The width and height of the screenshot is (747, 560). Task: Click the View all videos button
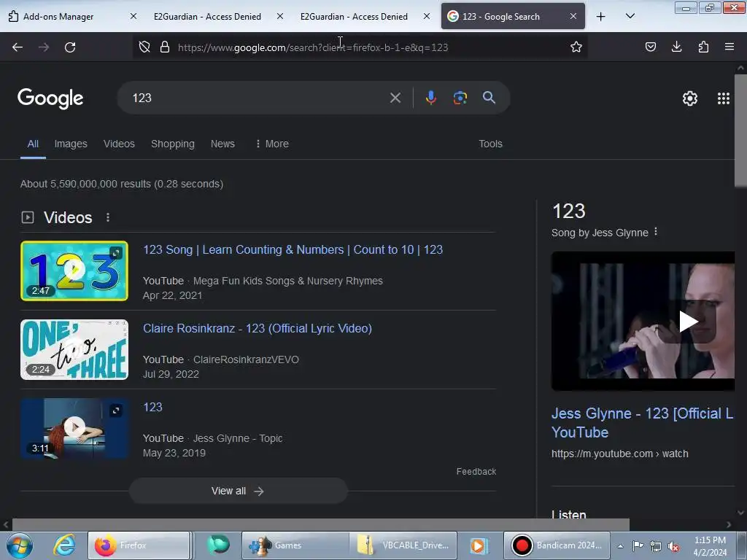pyautogui.click(x=239, y=491)
